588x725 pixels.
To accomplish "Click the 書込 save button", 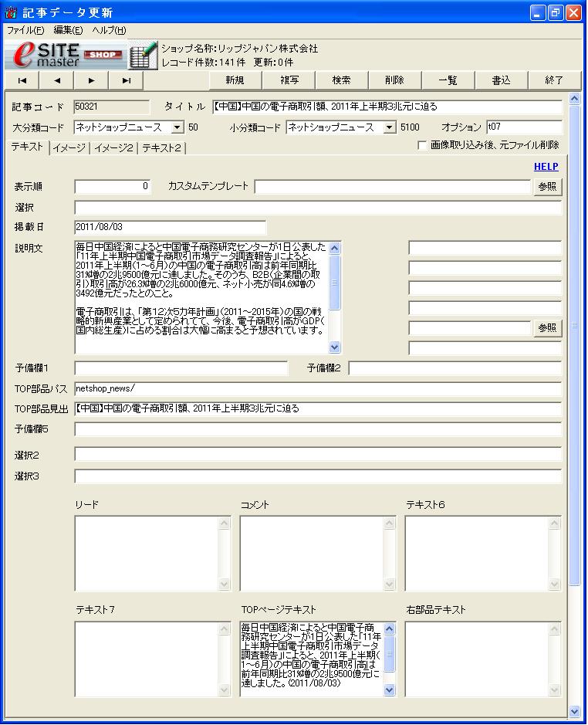I will [x=501, y=80].
